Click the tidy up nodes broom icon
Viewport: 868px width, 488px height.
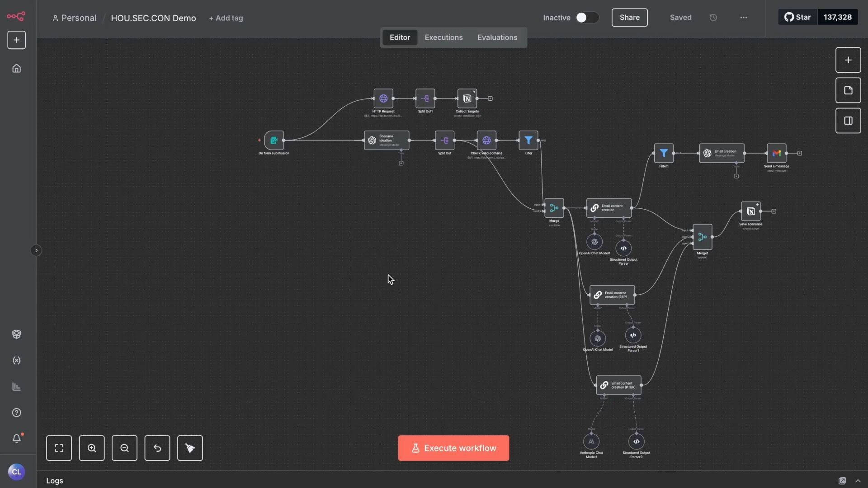190,448
